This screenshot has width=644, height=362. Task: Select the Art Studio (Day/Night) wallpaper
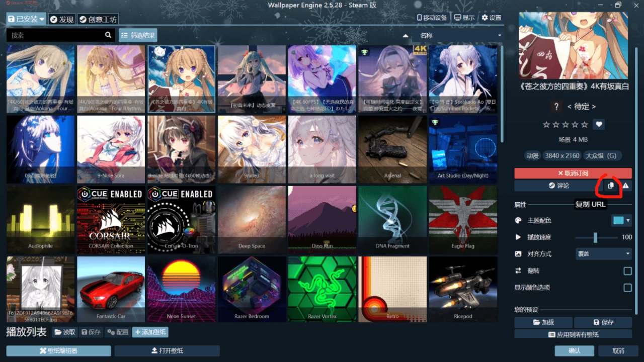[x=463, y=148]
